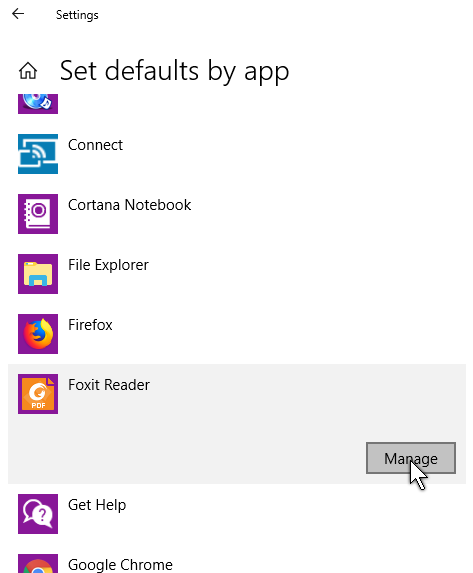
Task: Click the Firefox browser icon
Action: (38, 334)
